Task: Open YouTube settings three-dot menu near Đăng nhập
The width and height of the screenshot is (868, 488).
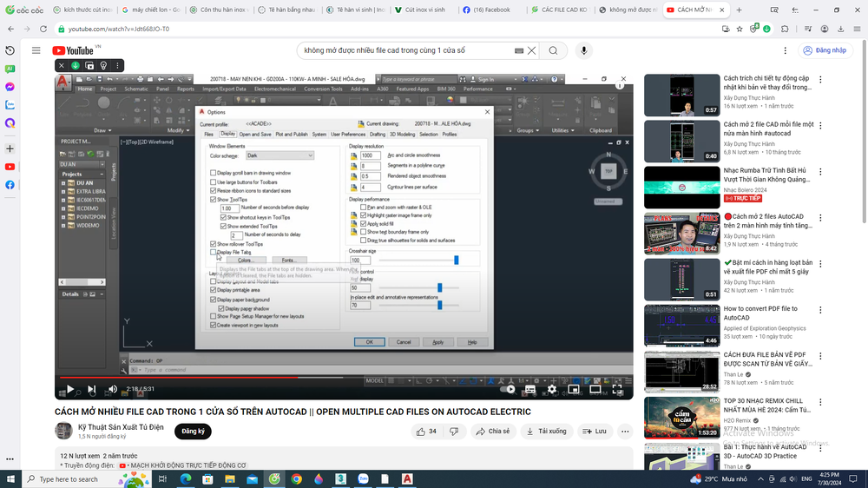Action: (785, 50)
